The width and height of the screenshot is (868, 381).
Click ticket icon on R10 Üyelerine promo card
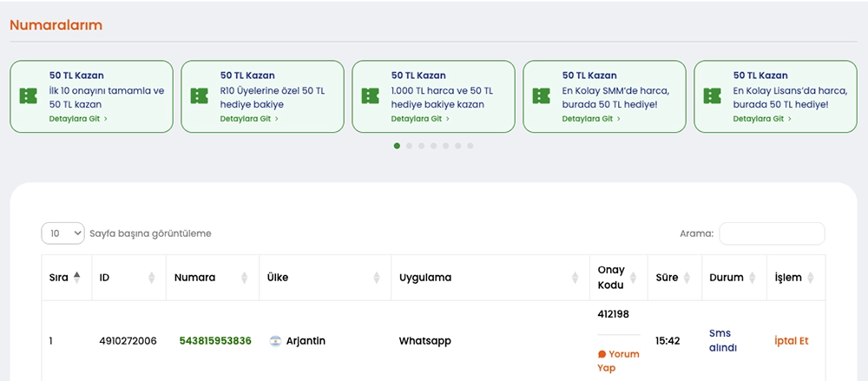coord(199,95)
